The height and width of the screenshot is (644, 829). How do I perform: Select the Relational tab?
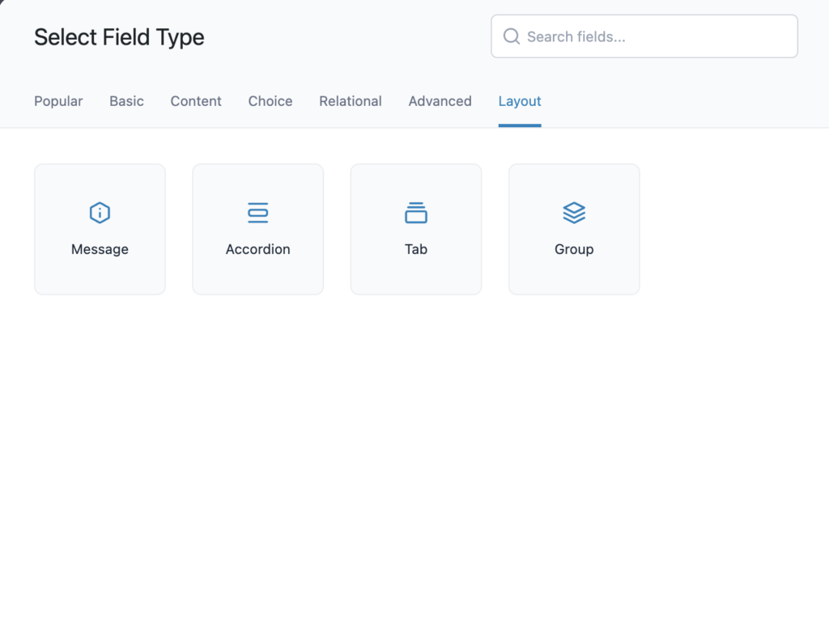click(x=350, y=101)
